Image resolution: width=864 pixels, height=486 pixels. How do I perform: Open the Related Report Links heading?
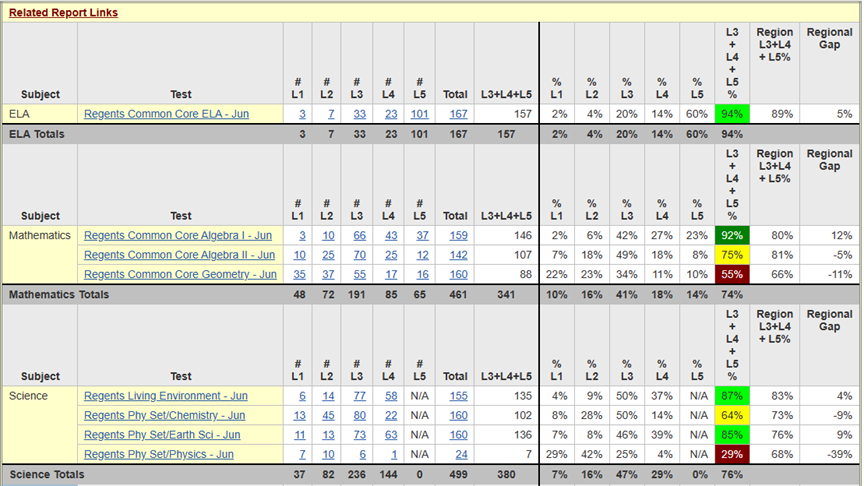[63, 12]
